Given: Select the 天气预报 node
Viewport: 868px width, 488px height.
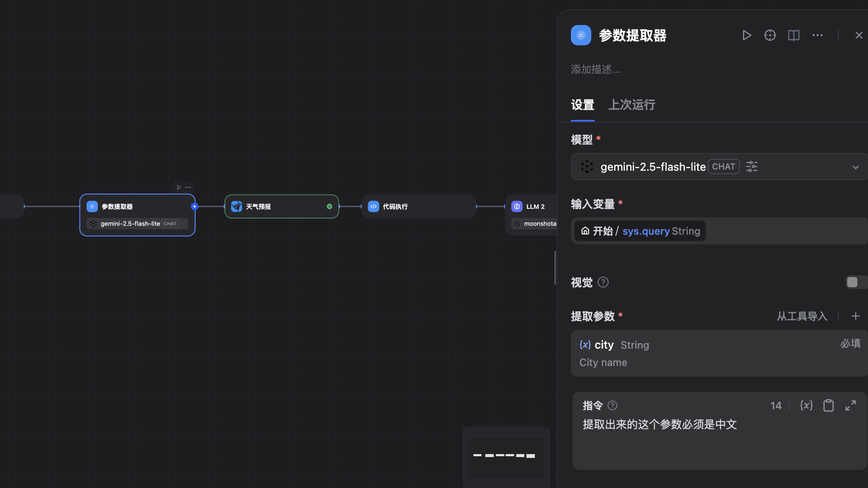Looking at the screenshot, I should click(x=282, y=206).
